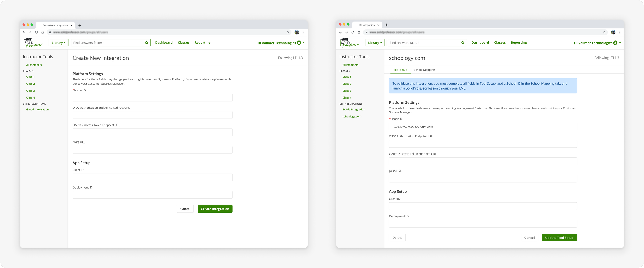The height and width of the screenshot is (268, 644).
Task: Click Deployment ID field in right window
Action: (483, 224)
